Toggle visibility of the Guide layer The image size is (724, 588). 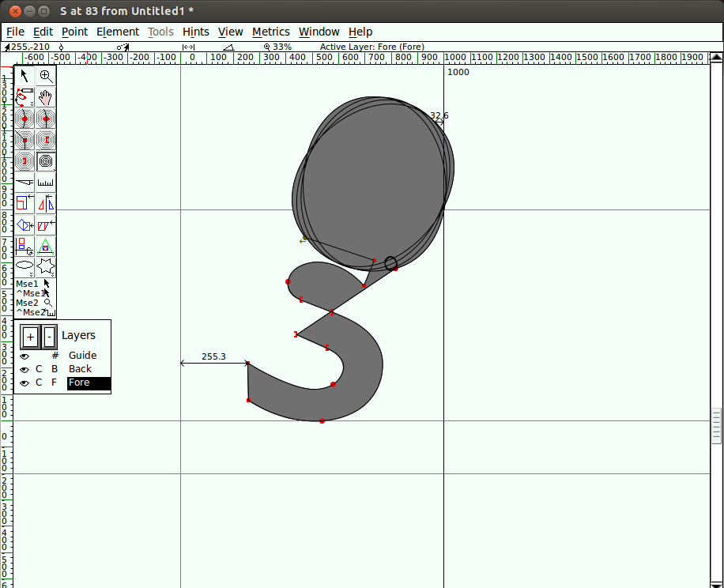pyautogui.click(x=25, y=356)
